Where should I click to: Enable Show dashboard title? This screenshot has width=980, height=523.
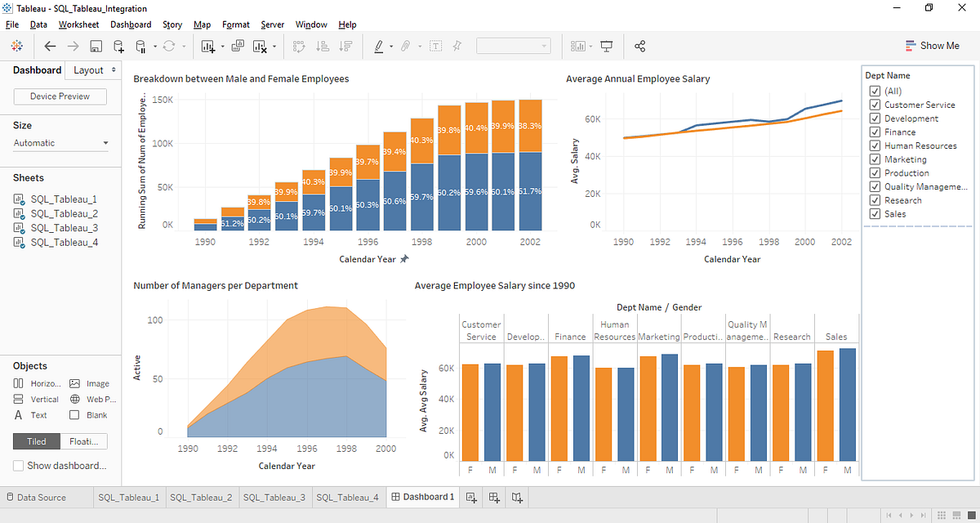tap(17, 465)
